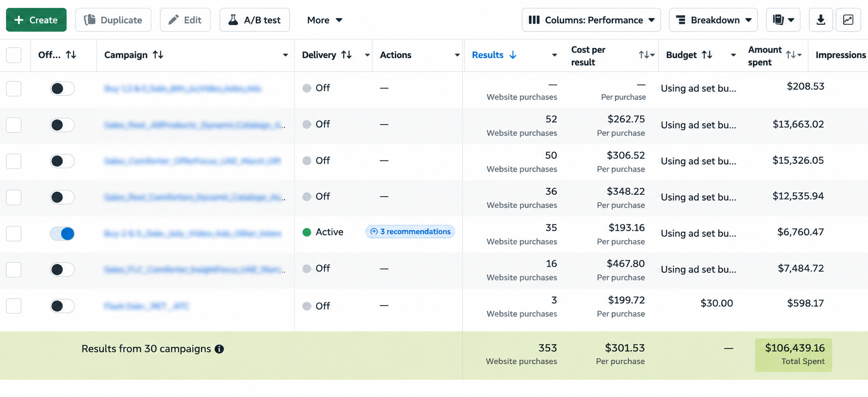The image size is (868, 397).
Task: Click the Results descending sort arrow
Action: [x=513, y=55]
